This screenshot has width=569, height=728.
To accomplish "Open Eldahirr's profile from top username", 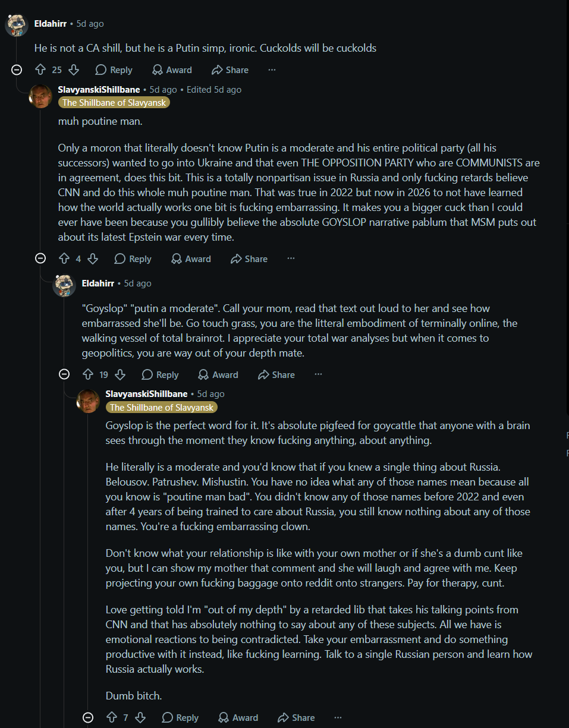I will tap(50, 24).
